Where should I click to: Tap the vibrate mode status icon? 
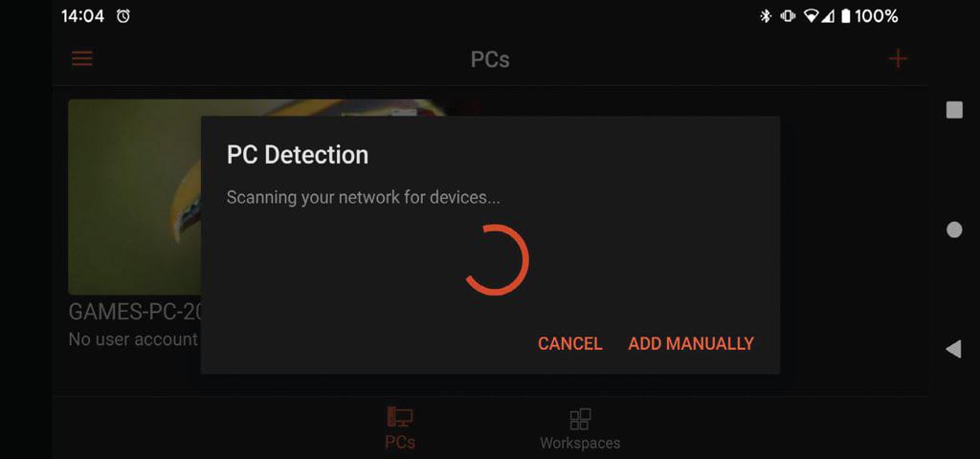pos(788,16)
